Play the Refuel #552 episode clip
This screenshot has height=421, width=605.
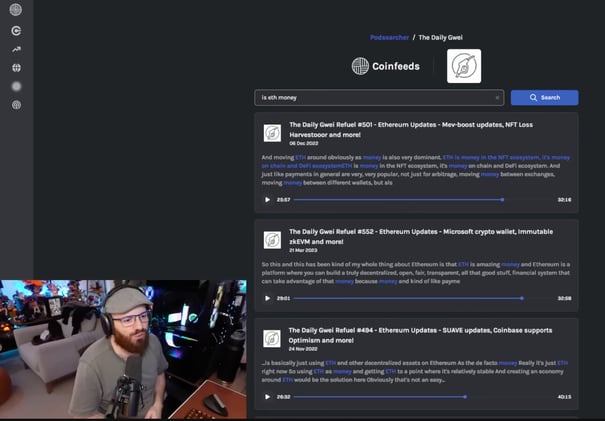pyautogui.click(x=267, y=298)
